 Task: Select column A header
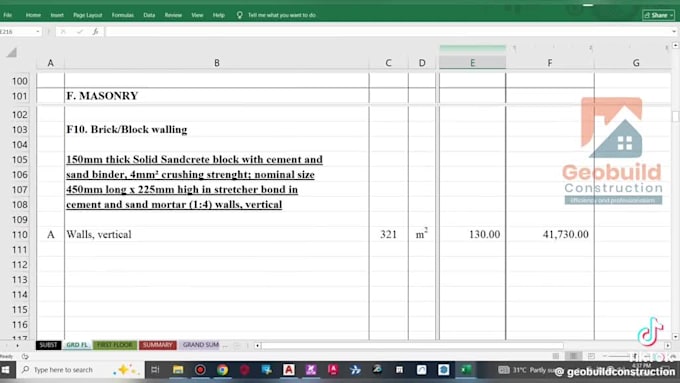point(50,63)
